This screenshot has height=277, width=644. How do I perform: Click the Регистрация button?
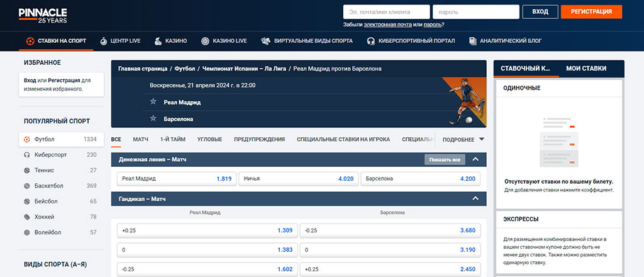coord(591,12)
